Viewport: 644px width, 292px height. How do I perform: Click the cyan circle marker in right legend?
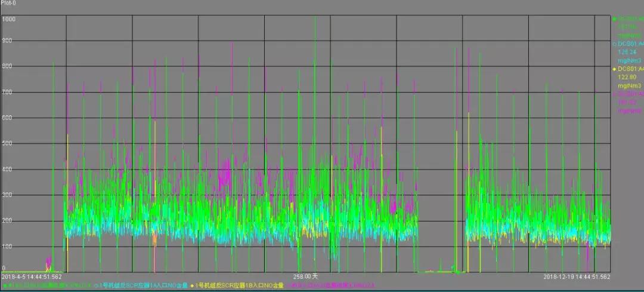click(x=615, y=44)
